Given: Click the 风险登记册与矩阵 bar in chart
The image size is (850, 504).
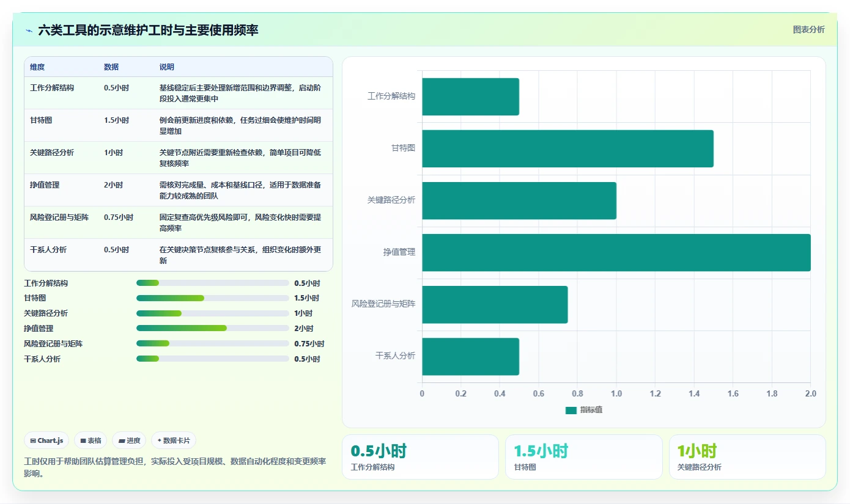Looking at the screenshot, I should (x=495, y=304).
